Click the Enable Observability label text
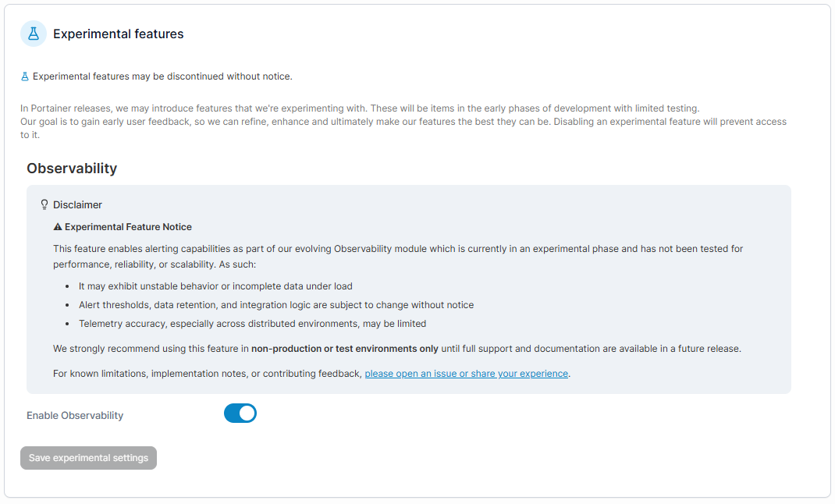This screenshot has height=504, width=835. (x=75, y=416)
